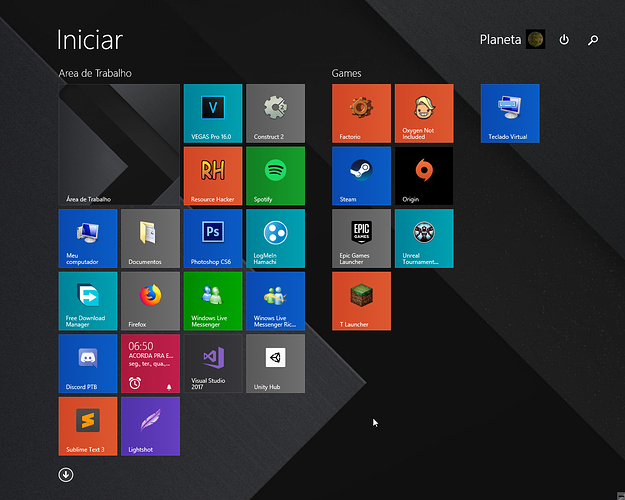Open the blue Winows Live Messenger Ric... tile

click(275, 301)
